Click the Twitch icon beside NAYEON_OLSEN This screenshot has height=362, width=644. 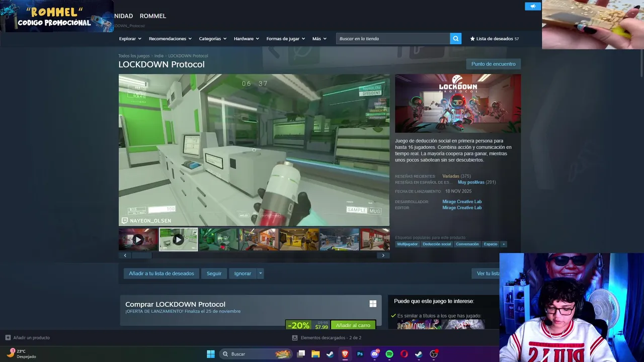pos(125,221)
